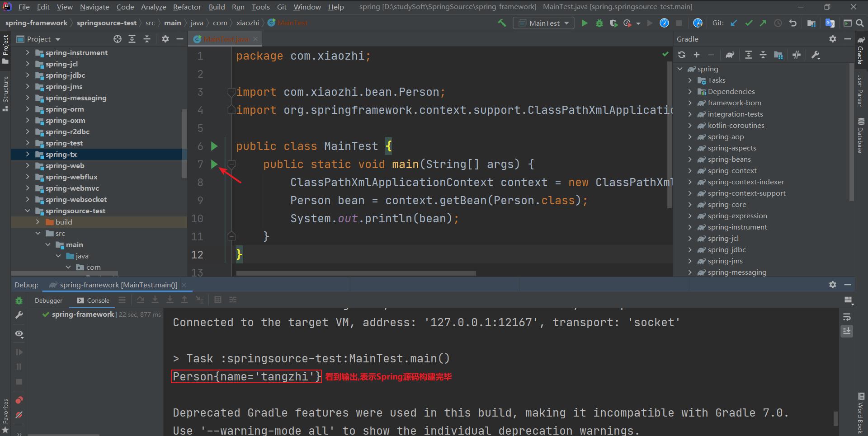This screenshot has width=868, height=436.
Task: Start debugging with the green bug icon
Action: [x=599, y=23]
